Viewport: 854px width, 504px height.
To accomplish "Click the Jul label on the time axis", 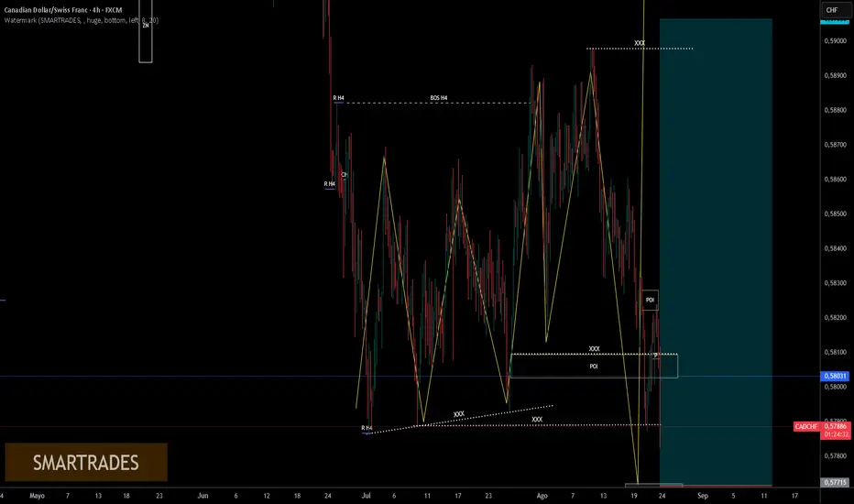I will click(x=366, y=496).
